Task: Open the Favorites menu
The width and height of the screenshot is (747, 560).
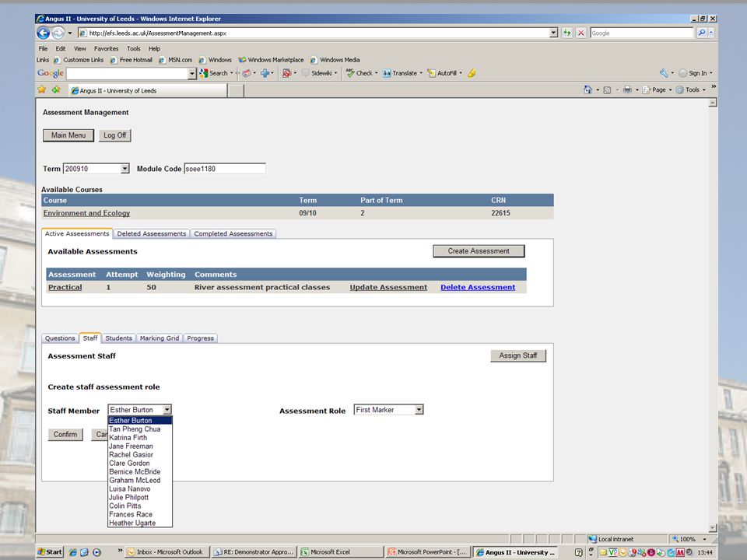Action: tap(107, 48)
